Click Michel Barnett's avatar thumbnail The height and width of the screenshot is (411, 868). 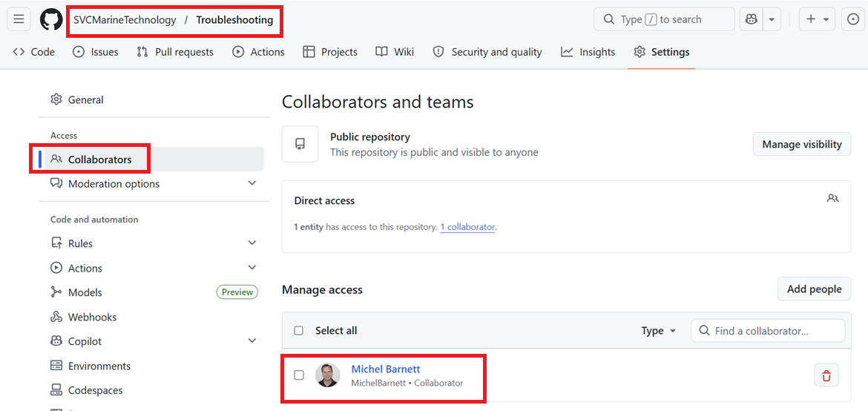(328, 375)
